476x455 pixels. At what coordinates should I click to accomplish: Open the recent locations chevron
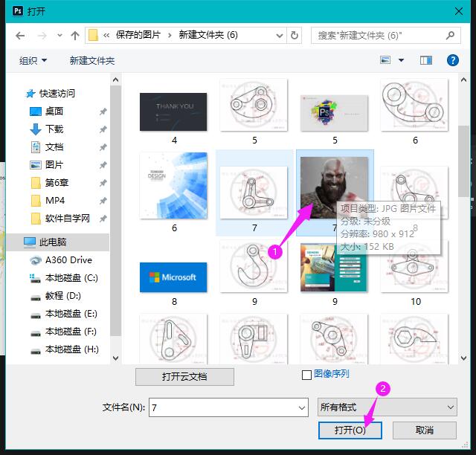(x=59, y=36)
